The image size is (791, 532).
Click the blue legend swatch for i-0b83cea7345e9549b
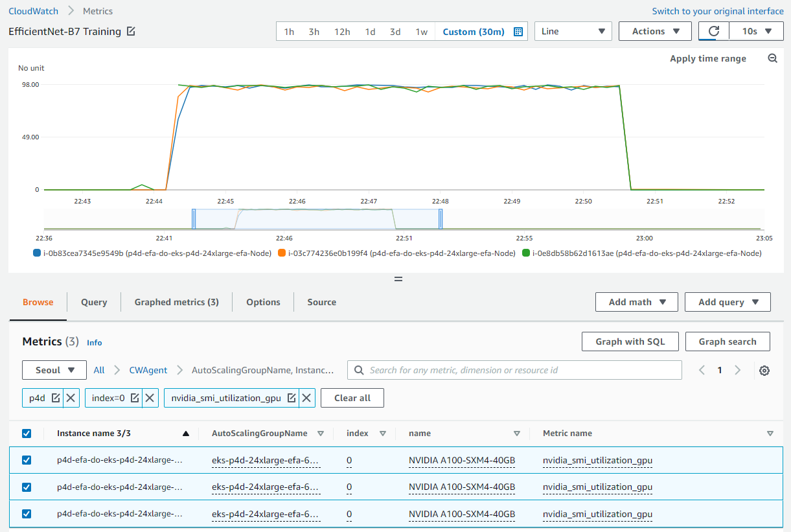click(36, 253)
